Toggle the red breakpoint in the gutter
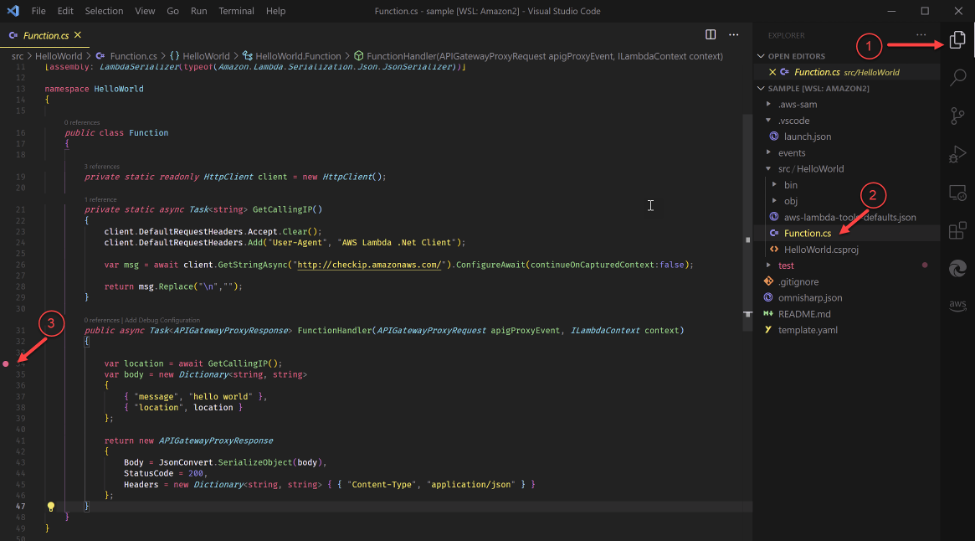Screen dimensions: 977x541 click(x=6, y=364)
